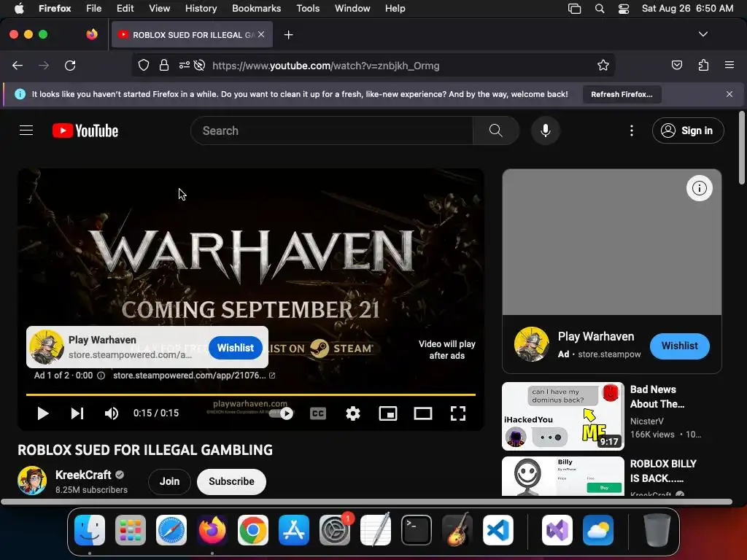Open the Firefox File menu
Screen dimensions: 747x560
point(93,8)
